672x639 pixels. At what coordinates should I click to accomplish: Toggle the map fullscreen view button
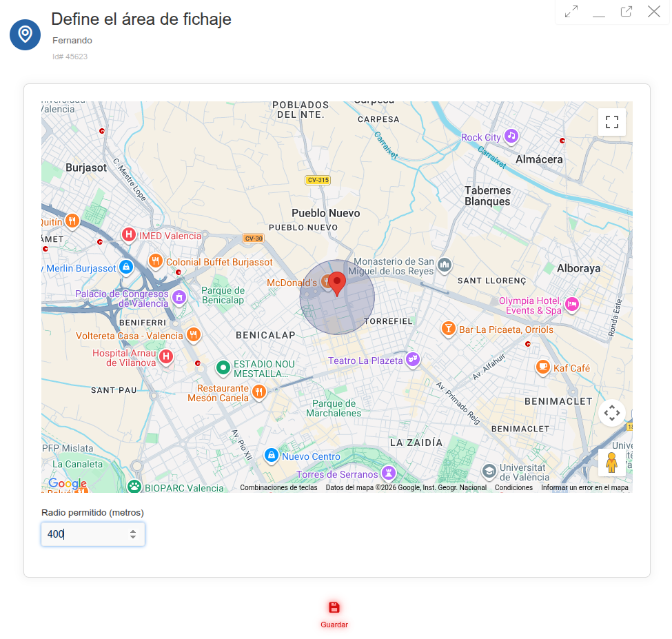[611, 122]
